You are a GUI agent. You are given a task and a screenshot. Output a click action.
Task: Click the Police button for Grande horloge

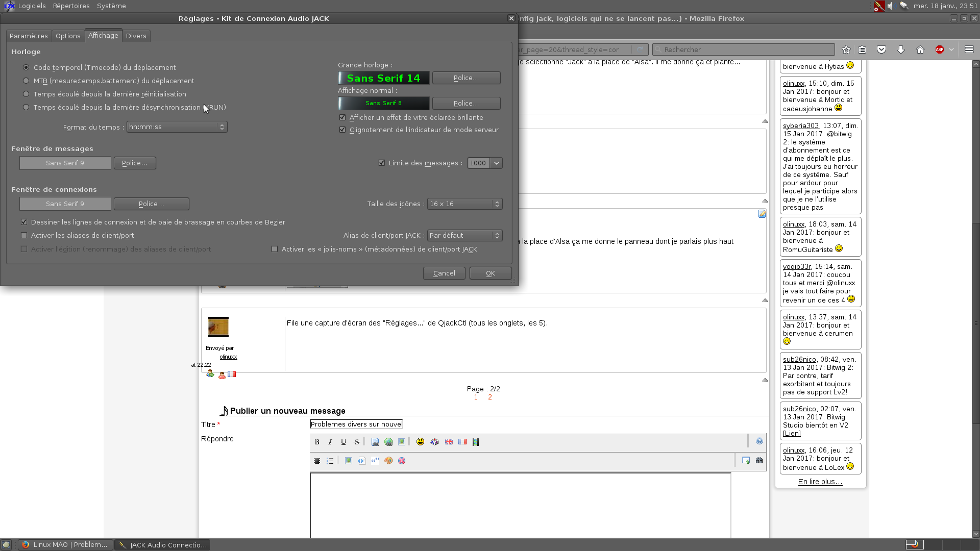[466, 78]
